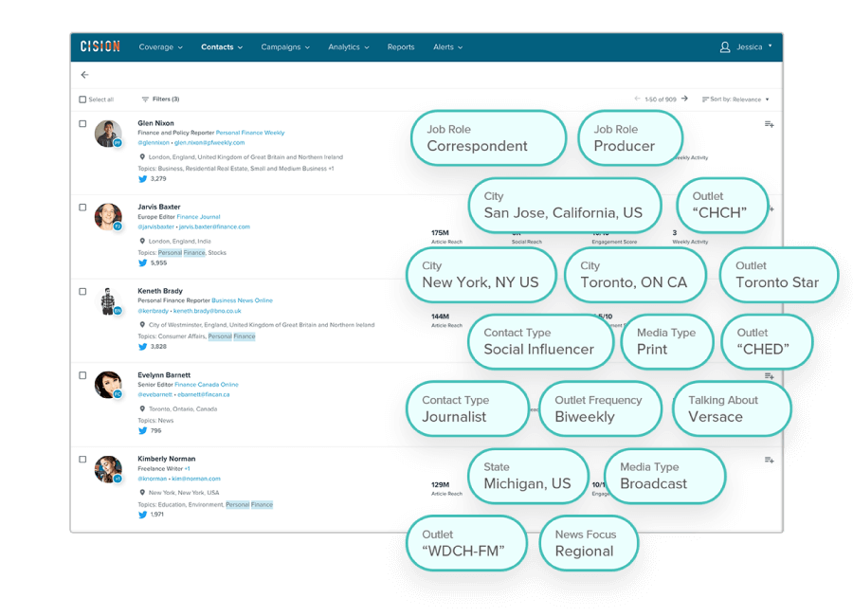Click add-to-list icon for Kimberly Norman

pyautogui.click(x=769, y=460)
